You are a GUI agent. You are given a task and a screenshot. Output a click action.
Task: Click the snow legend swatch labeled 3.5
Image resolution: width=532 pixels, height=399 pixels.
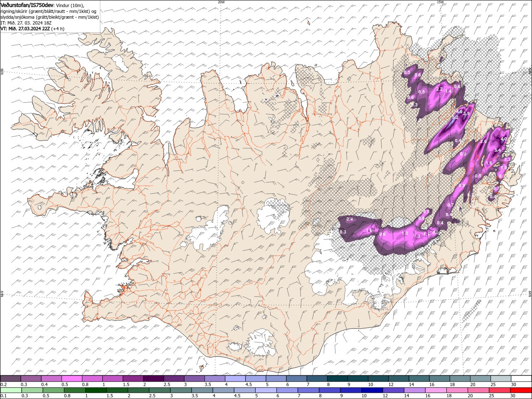[214, 379]
